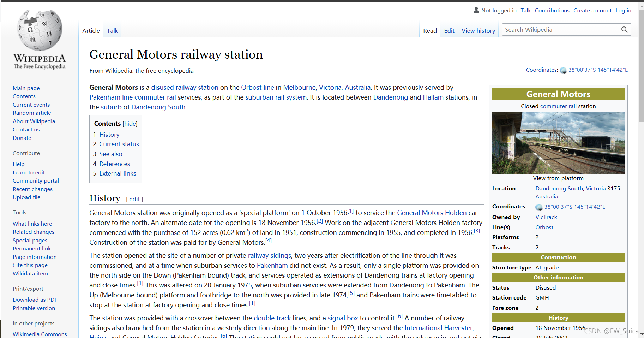Open Wikimedia Commons link
This screenshot has height=338, width=644.
click(x=40, y=334)
